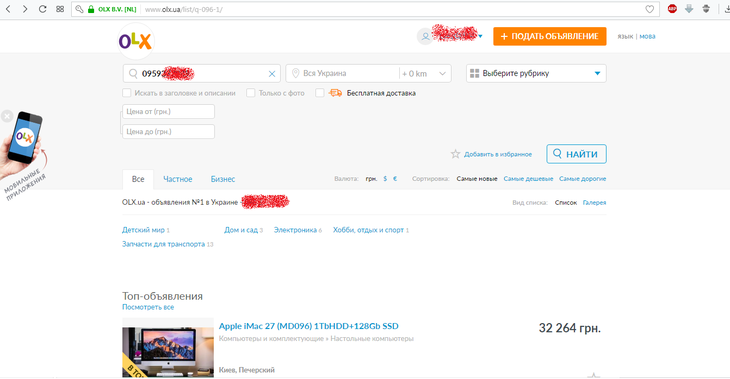Close the mobile apps promo banner
The width and height of the screenshot is (730, 379).
click(x=7, y=116)
